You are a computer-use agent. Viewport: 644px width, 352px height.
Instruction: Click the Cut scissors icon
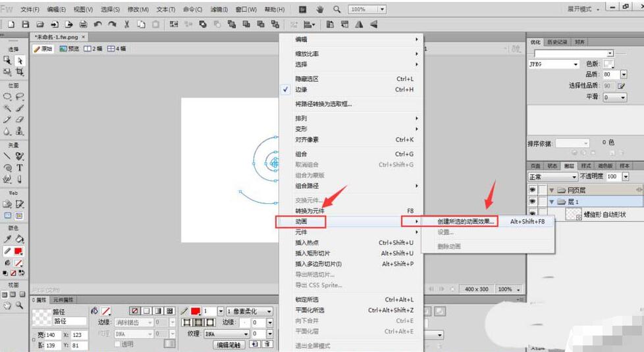point(126,24)
